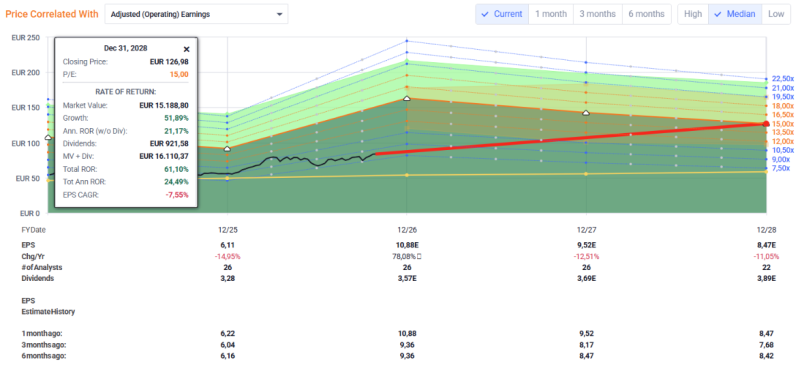Viewport: 800px width, 373px height.
Task: Click the white triangle marker at 12/26
Action: 407,98
